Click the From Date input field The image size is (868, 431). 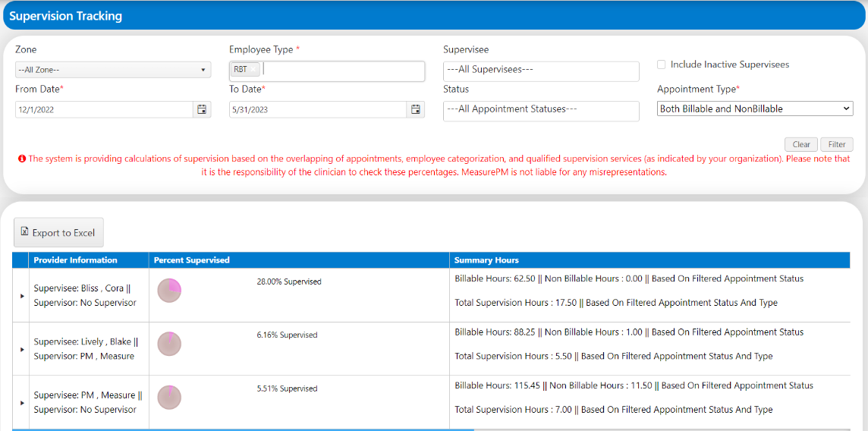[104, 109]
